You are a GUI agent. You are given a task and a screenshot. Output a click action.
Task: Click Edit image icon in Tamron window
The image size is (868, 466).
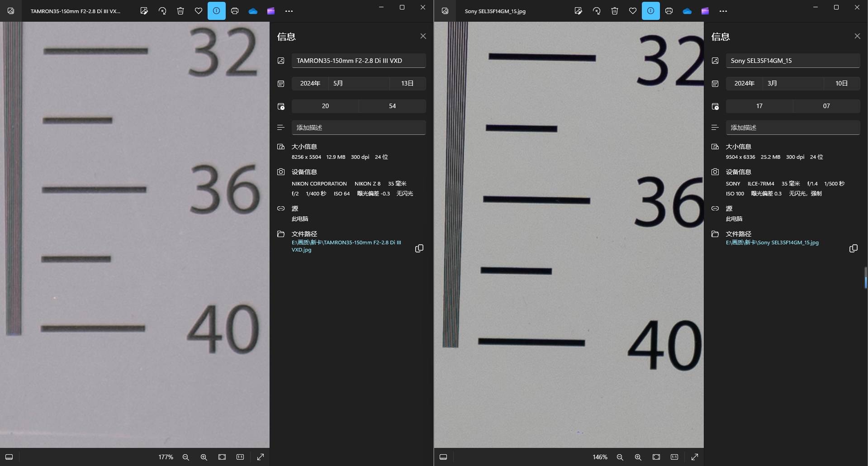tap(144, 11)
